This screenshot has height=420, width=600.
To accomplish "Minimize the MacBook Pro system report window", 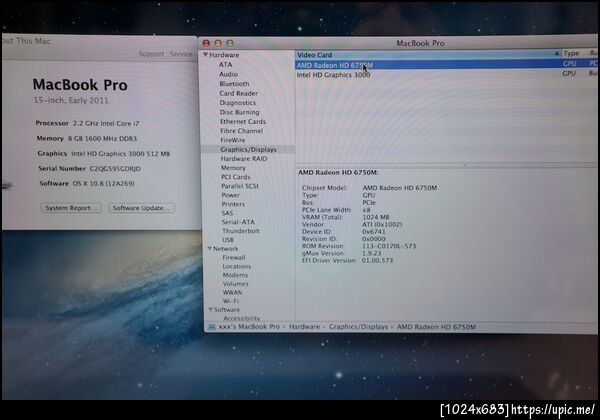I will coord(218,43).
